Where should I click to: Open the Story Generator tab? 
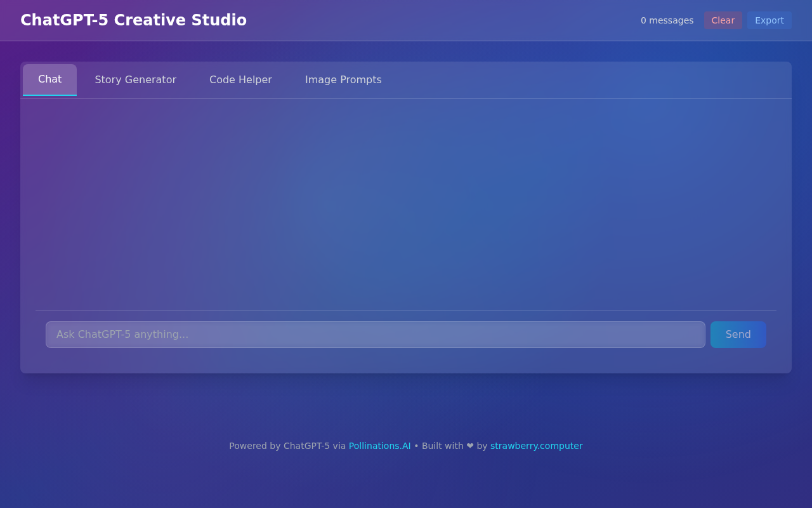point(135,80)
